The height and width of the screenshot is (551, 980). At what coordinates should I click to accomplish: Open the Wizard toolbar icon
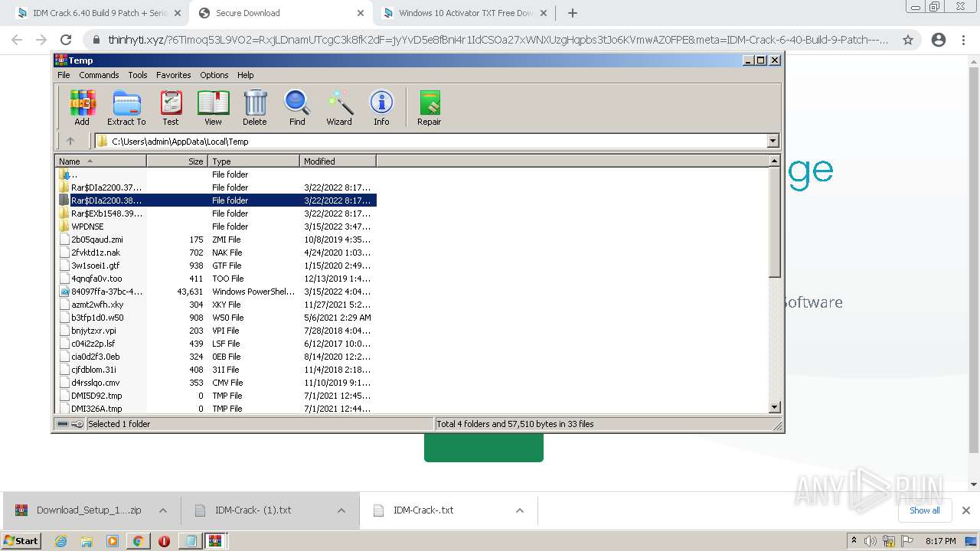(x=339, y=107)
